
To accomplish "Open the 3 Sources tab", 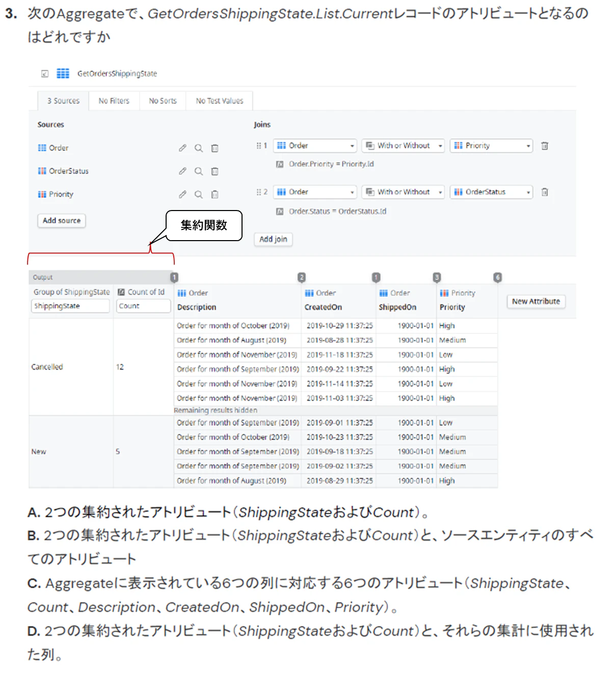I will pos(63,101).
